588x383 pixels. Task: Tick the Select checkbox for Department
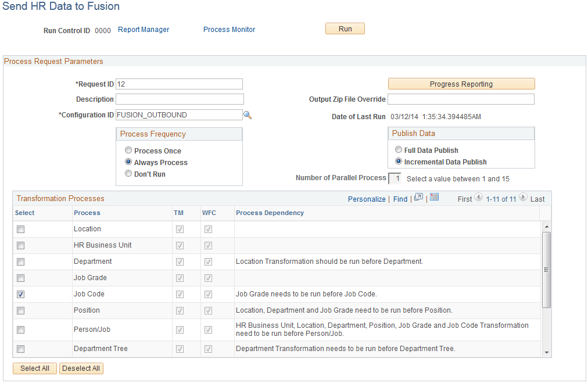click(x=20, y=262)
